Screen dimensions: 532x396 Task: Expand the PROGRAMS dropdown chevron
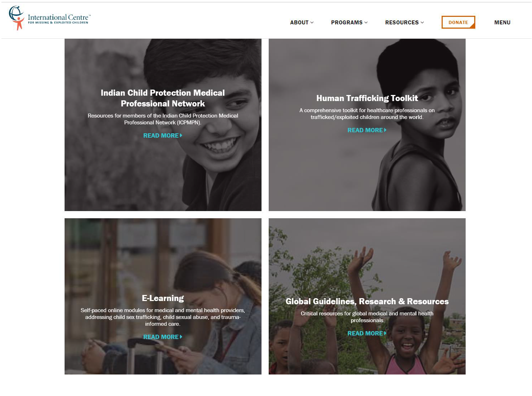click(366, 23)
